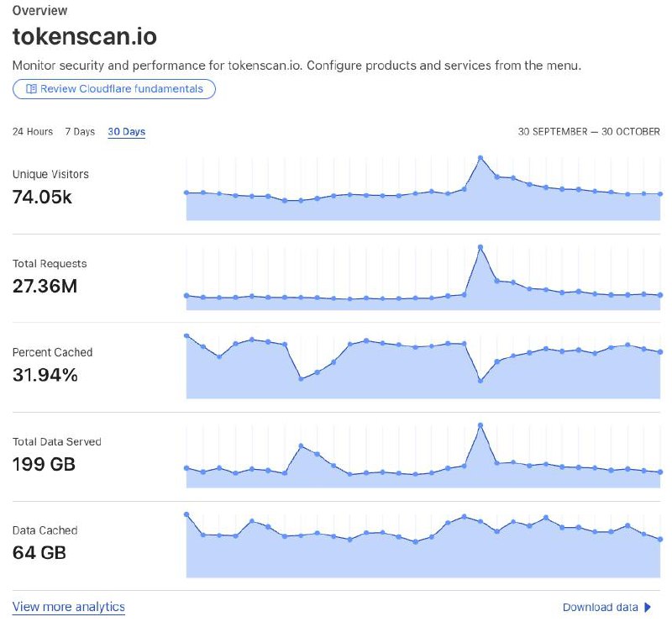Viewport: 672px width, 622px height.
Task: Open the View more analytics link
Action: point(69,607)
